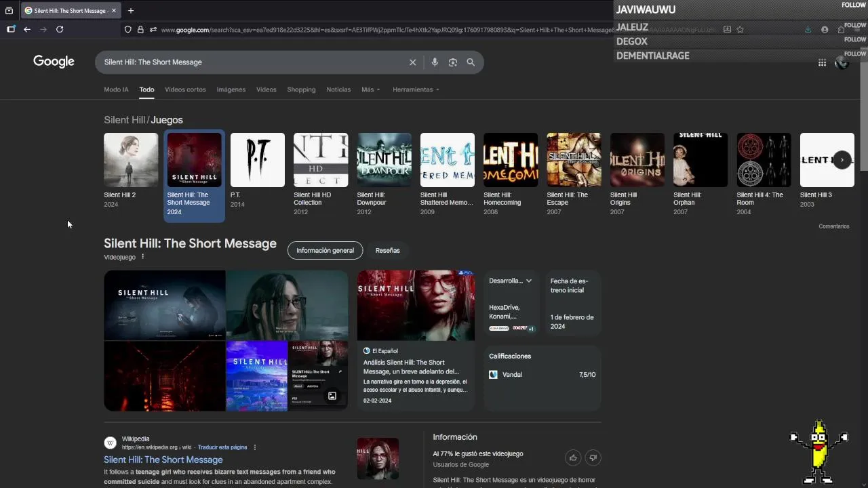Bookmark the page with the star icon
Screen dimensions: 868x488
[x=740, y=30]
